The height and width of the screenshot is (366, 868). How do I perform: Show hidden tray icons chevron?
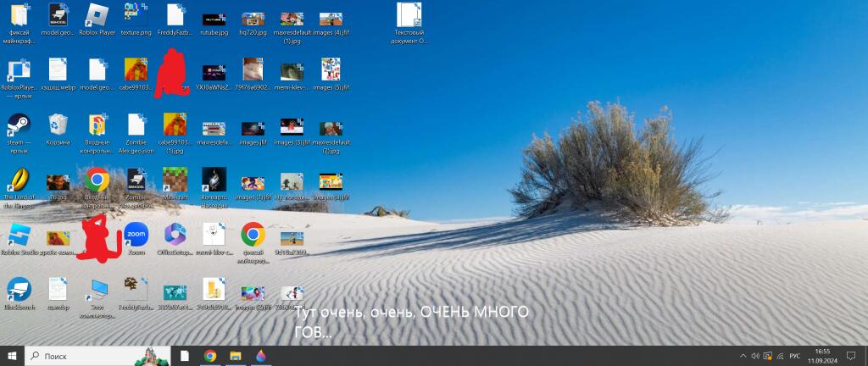tap(743, 356)
